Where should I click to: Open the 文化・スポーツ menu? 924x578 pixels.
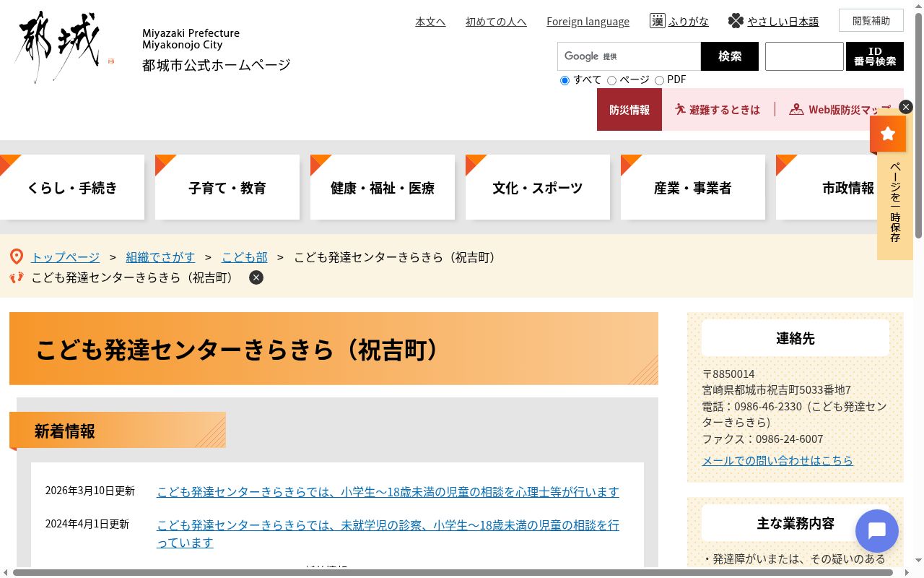tap(538, 187)
